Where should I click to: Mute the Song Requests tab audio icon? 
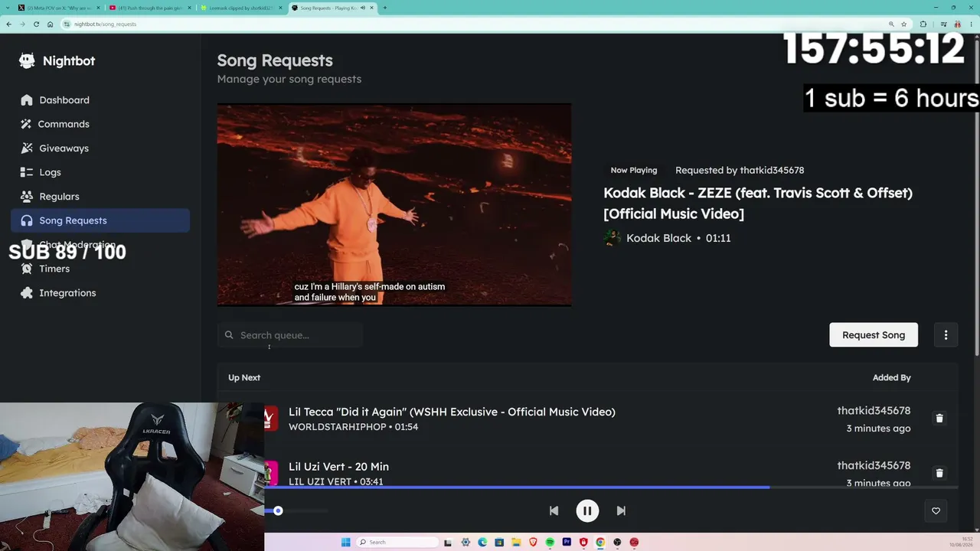pos(363,8)
